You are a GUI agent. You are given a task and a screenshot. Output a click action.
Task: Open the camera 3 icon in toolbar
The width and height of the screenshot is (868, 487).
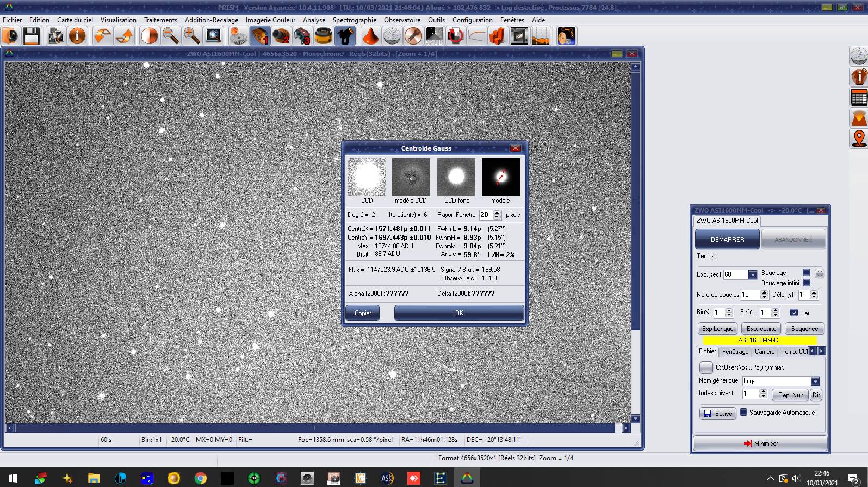pyautogui.click(x=302, y=36)
